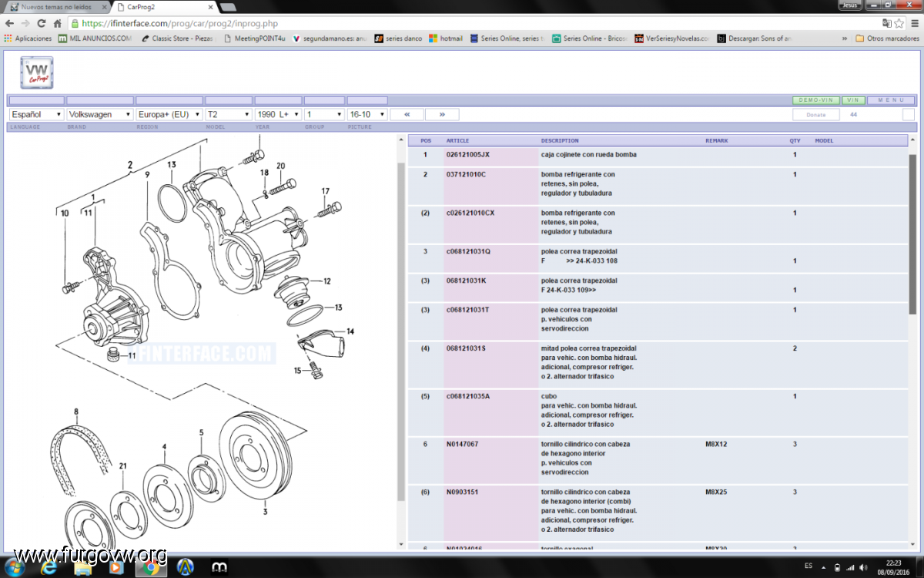The height and width of the screenshot is (578, 924).
Task: Select article c068121031Q
Action: tap(468, 251)
